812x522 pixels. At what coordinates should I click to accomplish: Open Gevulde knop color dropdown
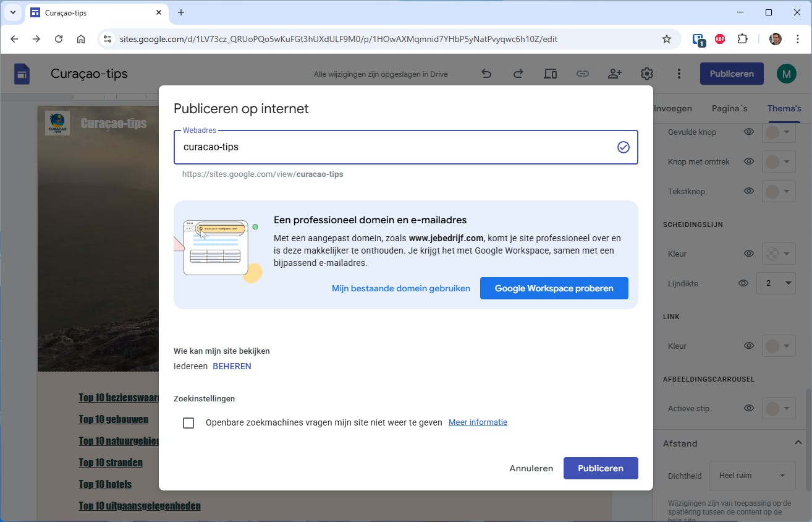(x=779, y=132)
